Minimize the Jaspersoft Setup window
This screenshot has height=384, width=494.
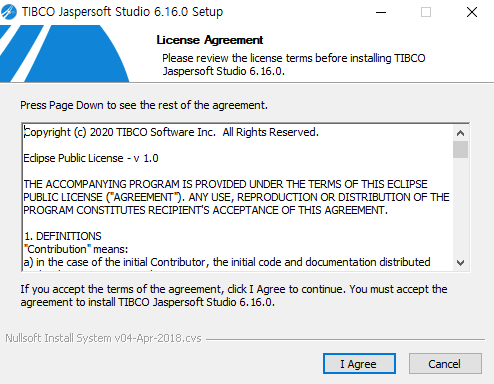381,12
